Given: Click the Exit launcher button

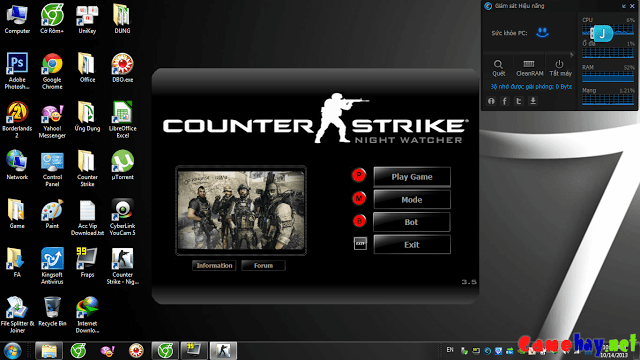Looking at the screenshot, I should tap(412, 244).
